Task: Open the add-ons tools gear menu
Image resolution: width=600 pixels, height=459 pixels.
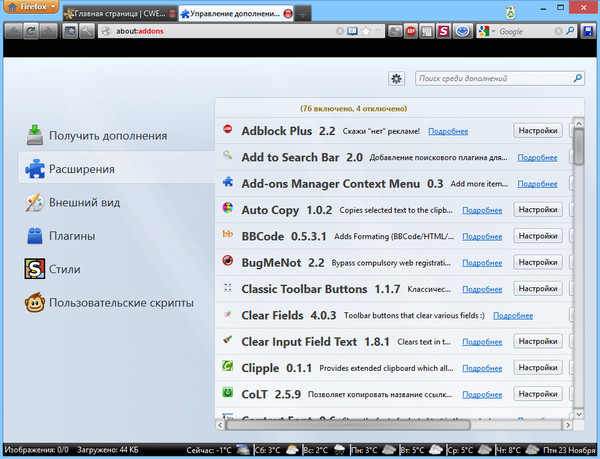Action: click(397, 78)
